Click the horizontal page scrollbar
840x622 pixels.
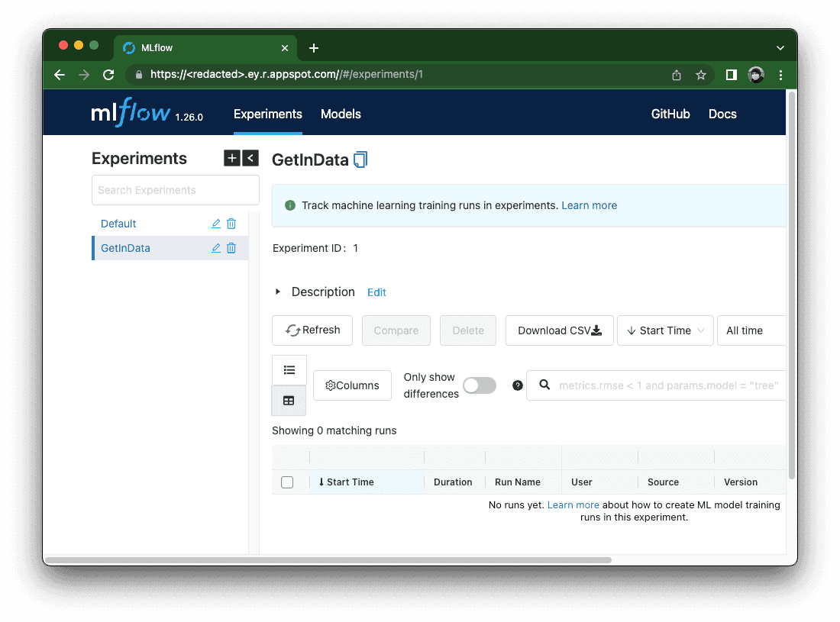[x=328, y=560]
